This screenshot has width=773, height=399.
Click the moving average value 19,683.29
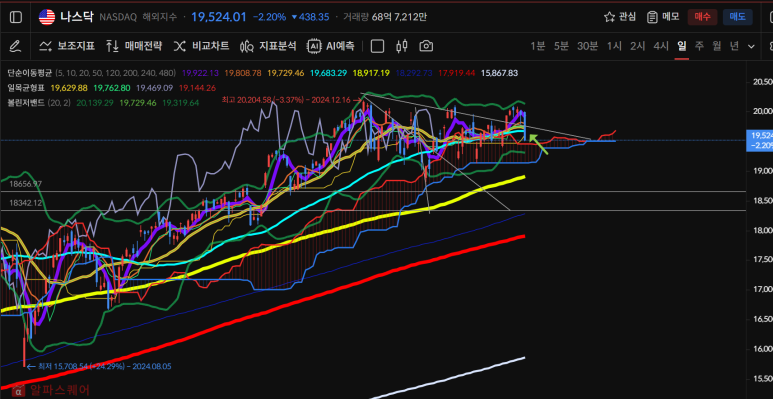coord(328,73)
